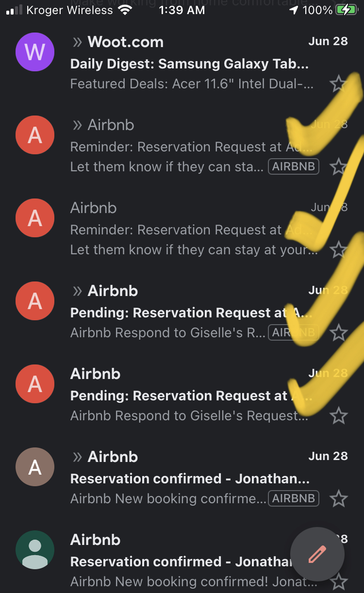Tap AIRBNB label on "New booking confirme" email
364x593 pixels.
pos(293,498)
